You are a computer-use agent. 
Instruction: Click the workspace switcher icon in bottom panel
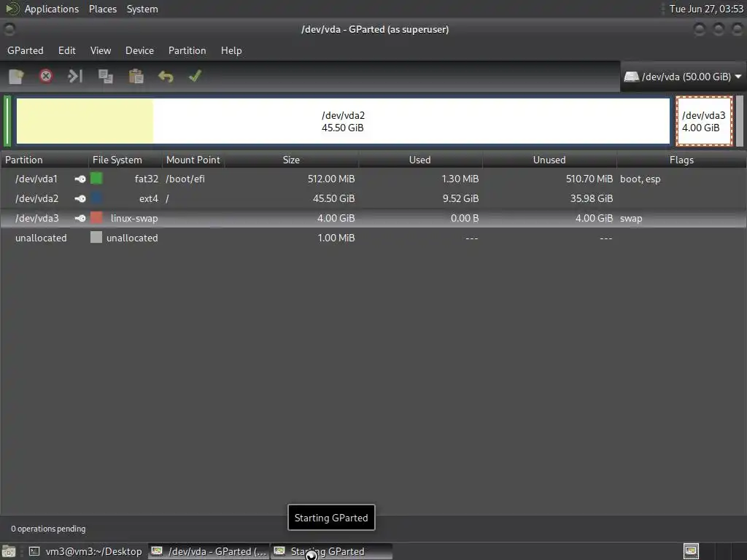point(691,551)
